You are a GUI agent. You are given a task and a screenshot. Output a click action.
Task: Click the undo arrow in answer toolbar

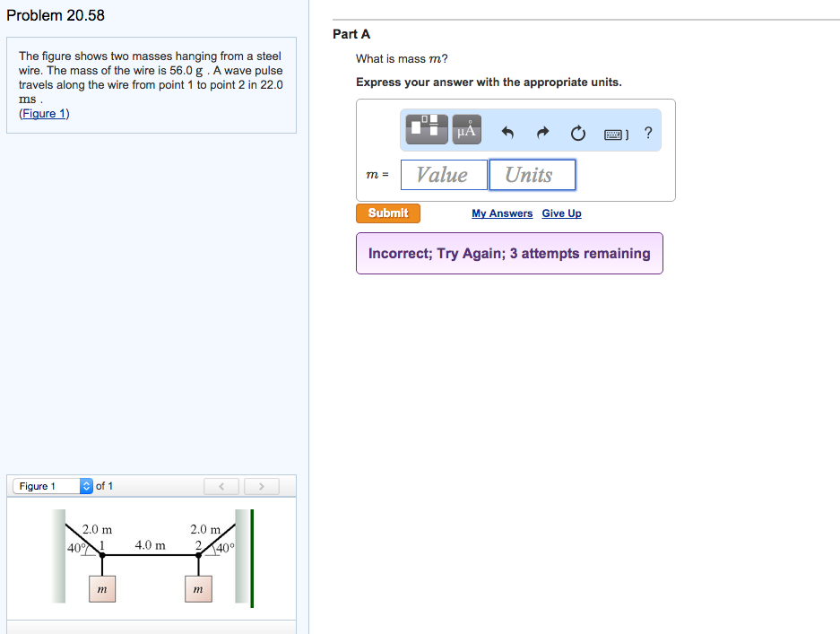pos(507,132)
